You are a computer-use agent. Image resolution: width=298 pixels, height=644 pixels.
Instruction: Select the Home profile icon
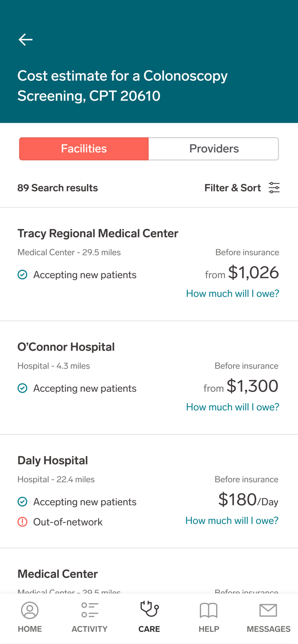pos(30,610)
